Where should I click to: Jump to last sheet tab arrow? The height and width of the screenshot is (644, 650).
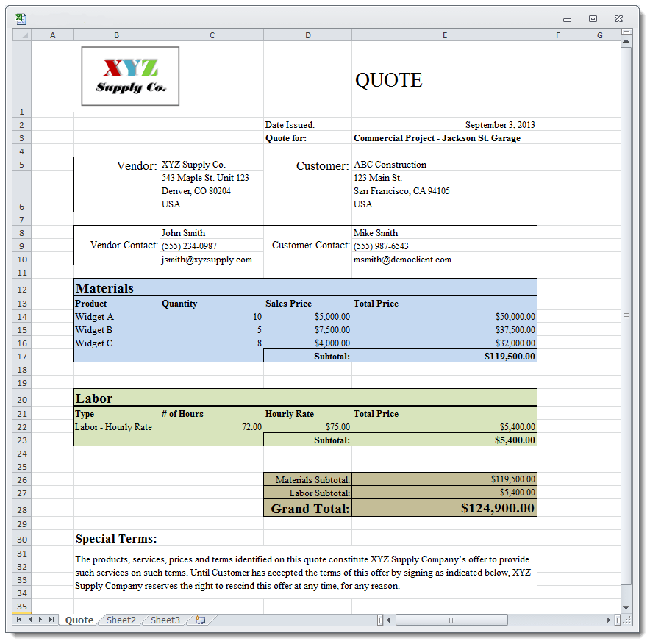pos(51,620)
